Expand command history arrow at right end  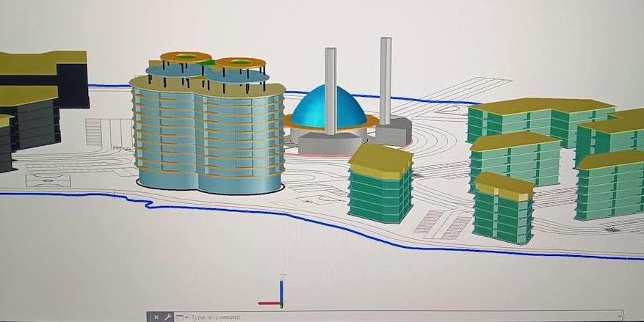(618, 318)
